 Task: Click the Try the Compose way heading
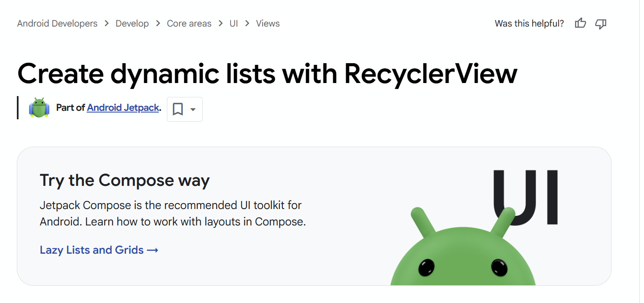coord(125,180)
